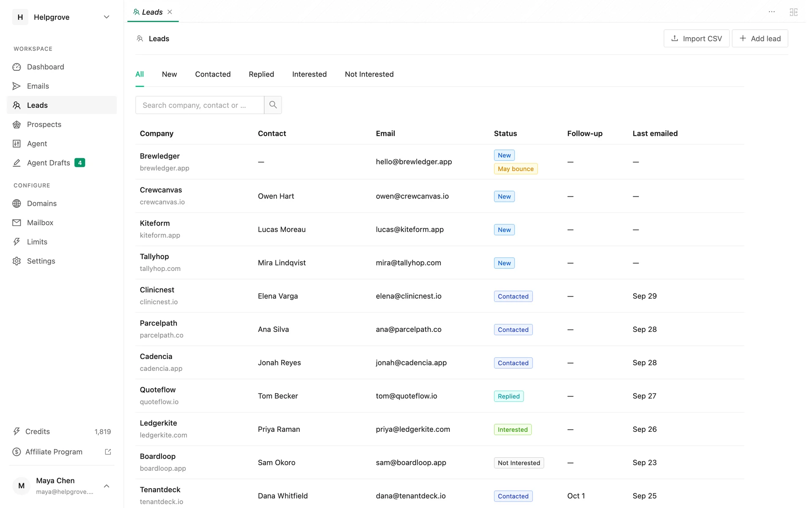The height and width of the screenshot is (508, 812).
Task: Filter leads by New status
Action: click(x=169, y=74)
